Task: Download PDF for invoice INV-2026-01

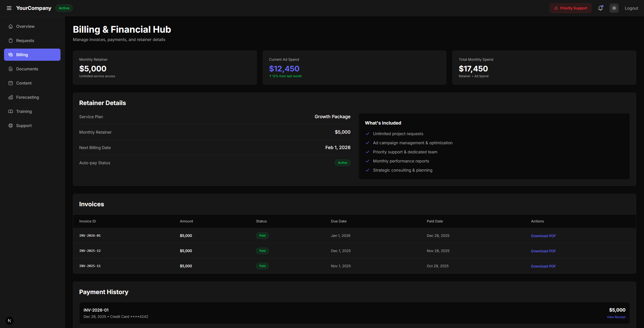Action: click(x=543, y=236)
